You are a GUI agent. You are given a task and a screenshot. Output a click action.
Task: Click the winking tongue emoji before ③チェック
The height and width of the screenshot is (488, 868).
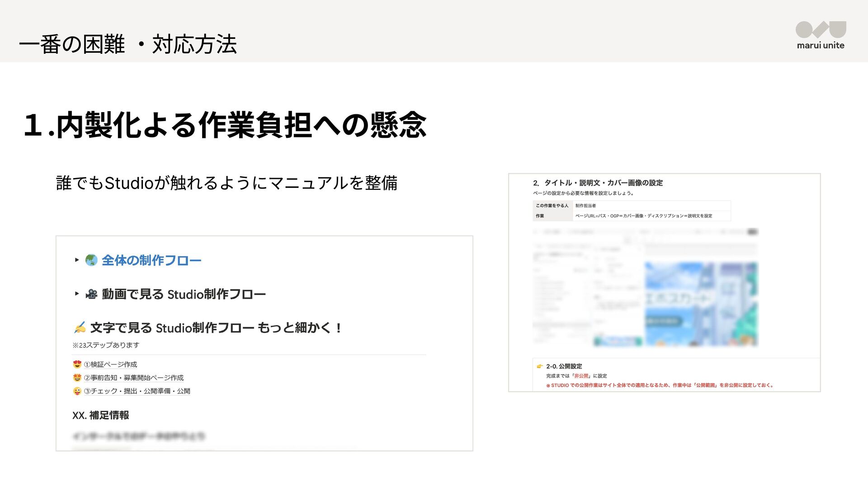[77, 391]
